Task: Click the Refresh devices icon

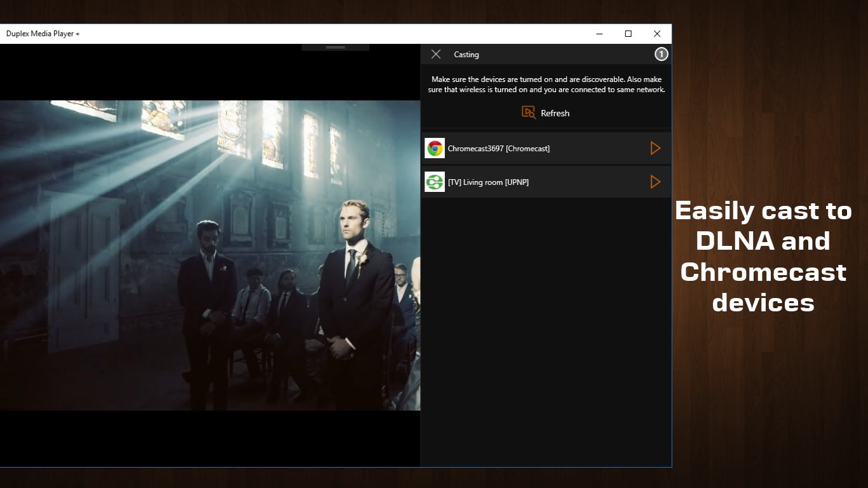Action: [527, 112]
